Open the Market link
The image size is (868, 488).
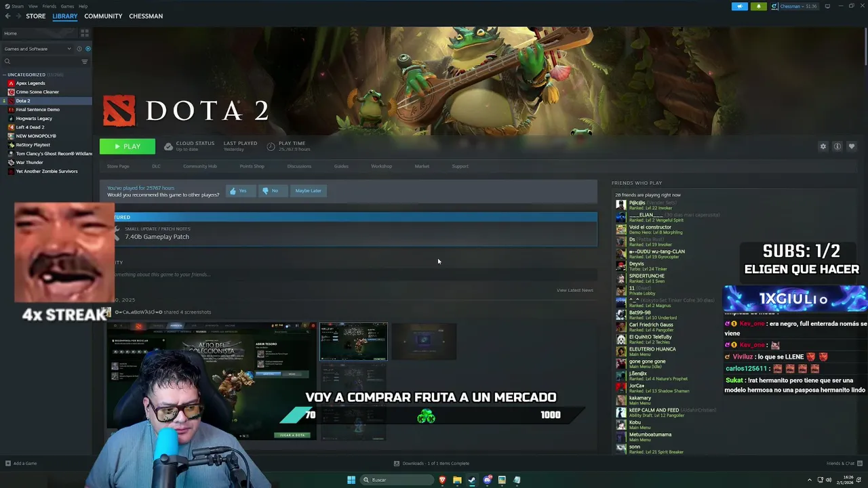click(x=422, y=166)
